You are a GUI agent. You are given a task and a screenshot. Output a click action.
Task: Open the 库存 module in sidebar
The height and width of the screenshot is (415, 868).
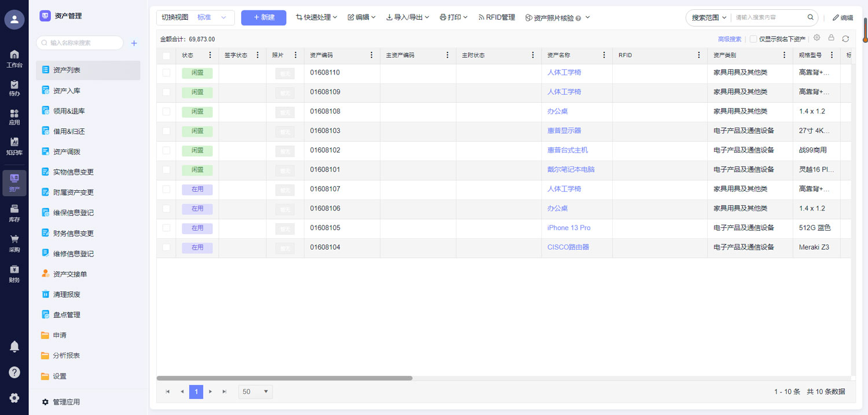(14, 212)
